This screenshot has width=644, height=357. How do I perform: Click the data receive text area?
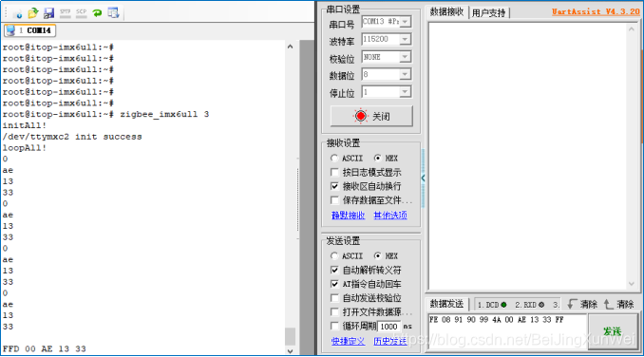click(528, 156)
